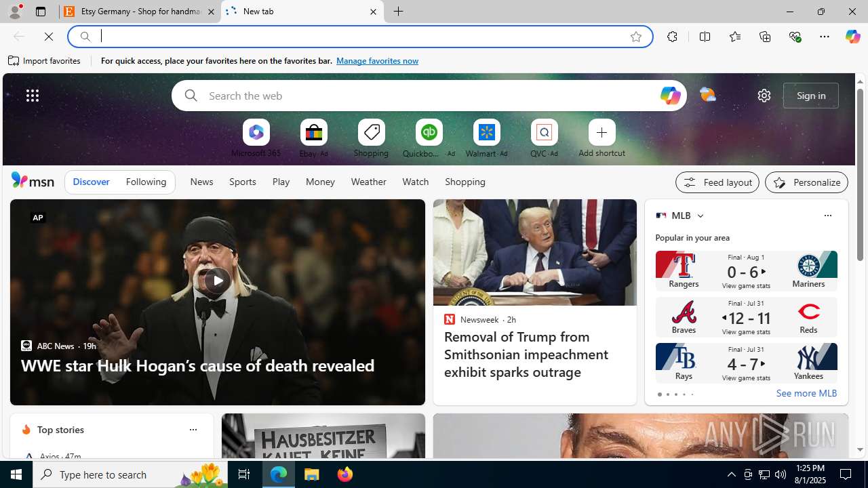
Task: Open the Weather menu item
Action: 368,182
